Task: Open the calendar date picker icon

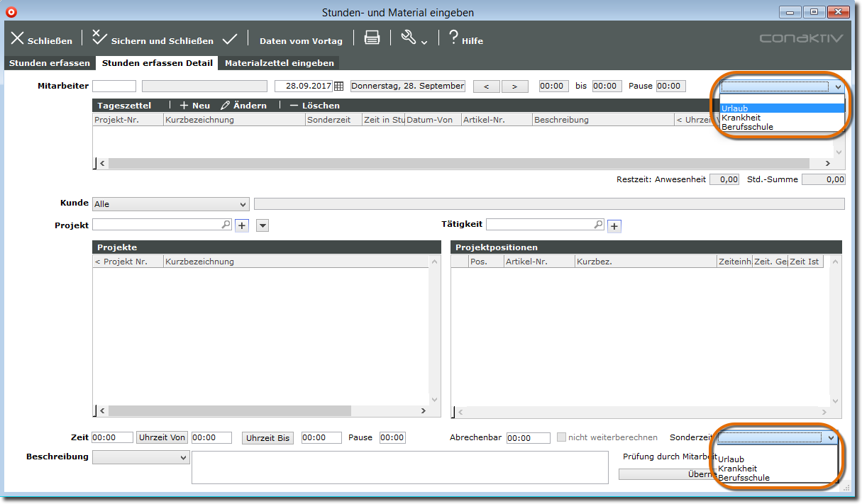Action: [338, 86]
